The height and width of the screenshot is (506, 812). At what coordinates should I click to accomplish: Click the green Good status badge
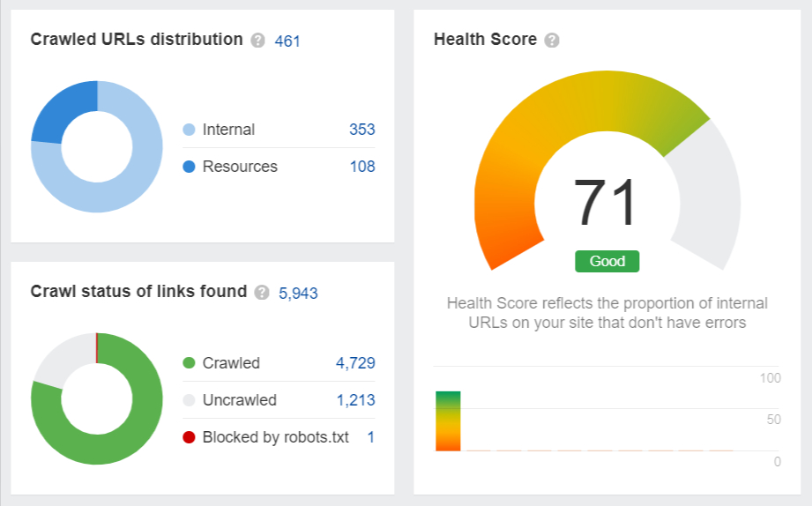coord(607,261)
